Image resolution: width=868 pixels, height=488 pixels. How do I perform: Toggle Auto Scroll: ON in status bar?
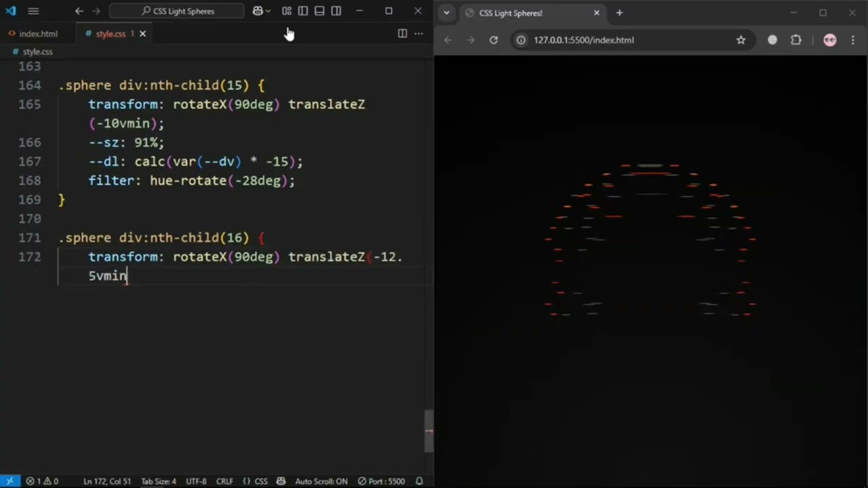(321, 481)
